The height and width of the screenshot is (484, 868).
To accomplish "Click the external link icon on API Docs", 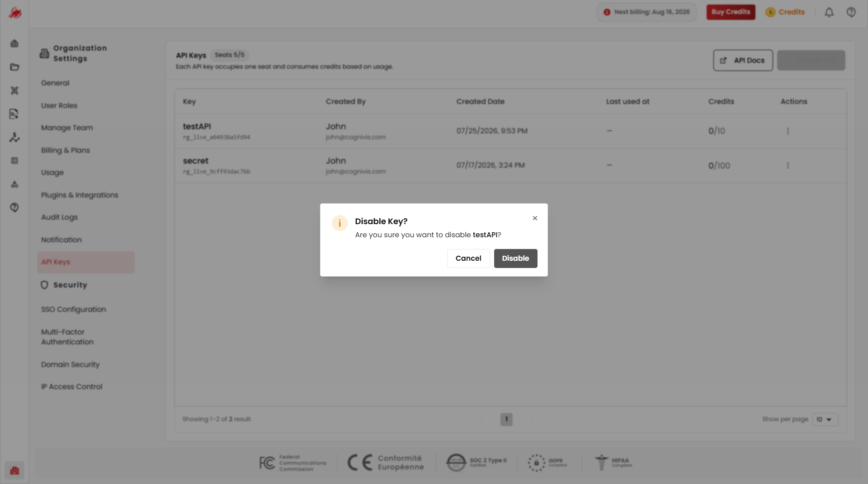I will 723,61.
